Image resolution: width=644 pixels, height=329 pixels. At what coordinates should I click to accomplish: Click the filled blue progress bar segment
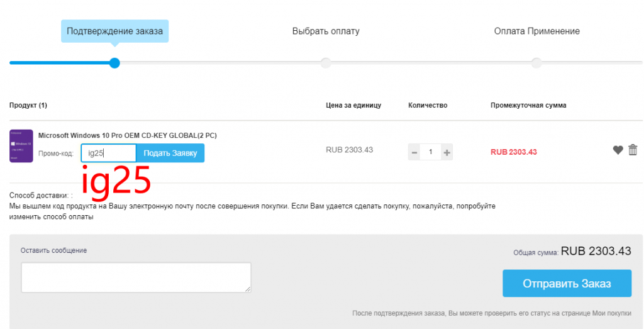60,63
